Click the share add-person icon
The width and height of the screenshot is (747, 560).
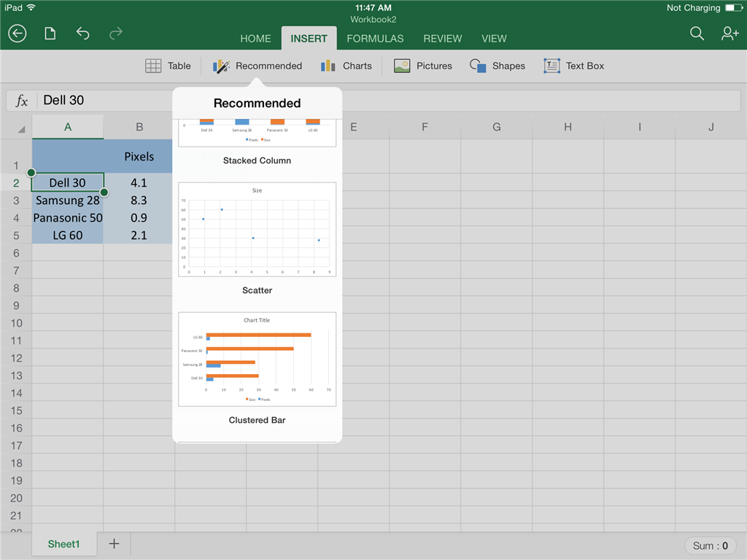pyautogui.click(x=729, y=34)
